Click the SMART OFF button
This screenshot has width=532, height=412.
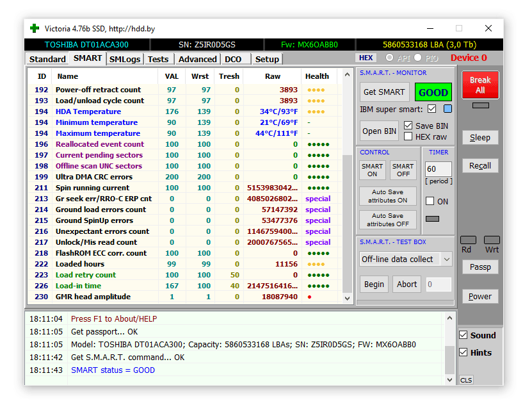click(403, 170)
